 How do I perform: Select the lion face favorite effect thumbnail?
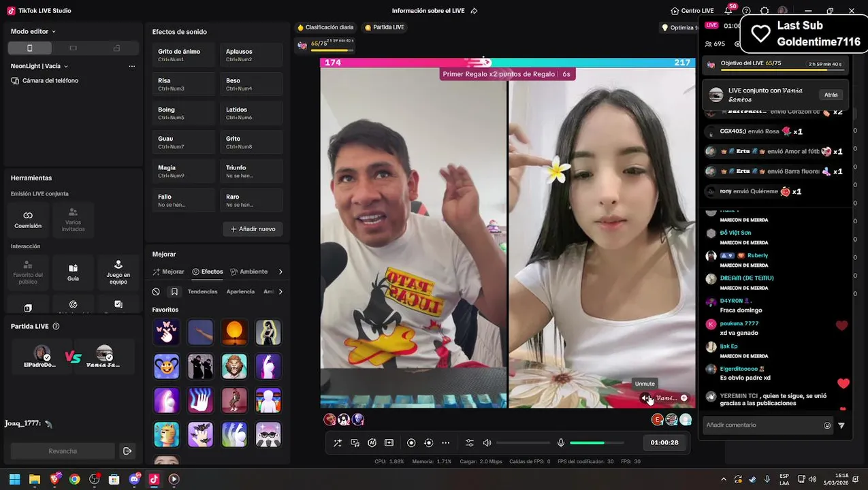[x=234, y=366]
